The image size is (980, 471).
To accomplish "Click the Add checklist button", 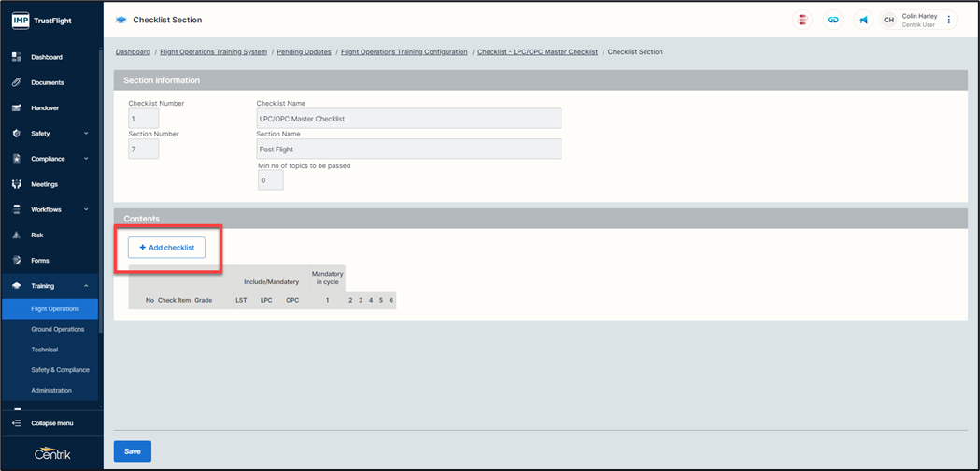I will [x=166, y=248].
